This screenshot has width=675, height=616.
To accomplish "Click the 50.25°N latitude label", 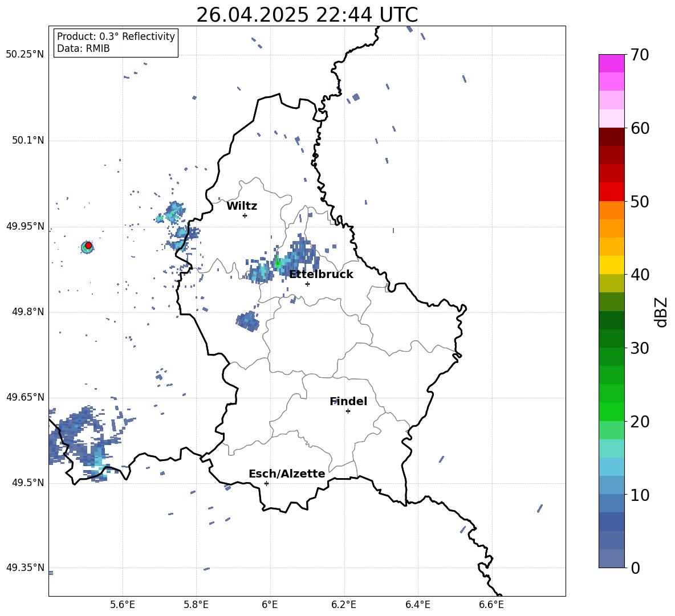I will (x=25, y=55).
